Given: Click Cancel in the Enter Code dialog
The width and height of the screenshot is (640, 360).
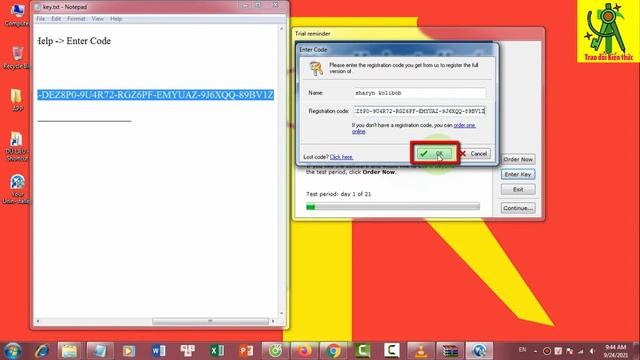Looking at the screenshot, I should (x=475, y=153).
